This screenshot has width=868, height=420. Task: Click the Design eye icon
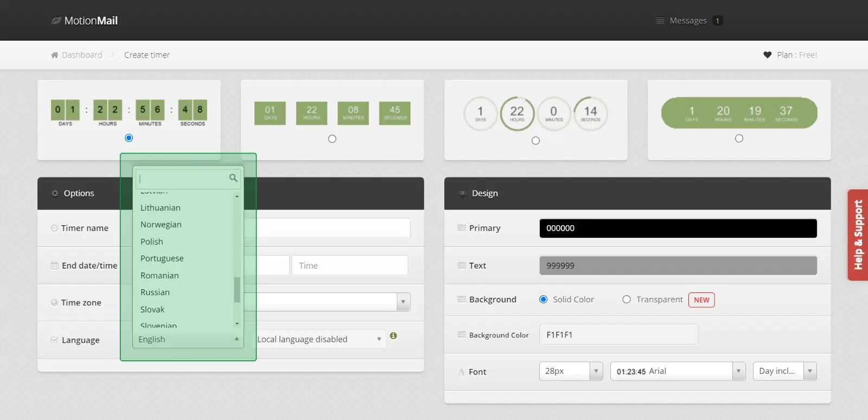[x=462, y=193]
